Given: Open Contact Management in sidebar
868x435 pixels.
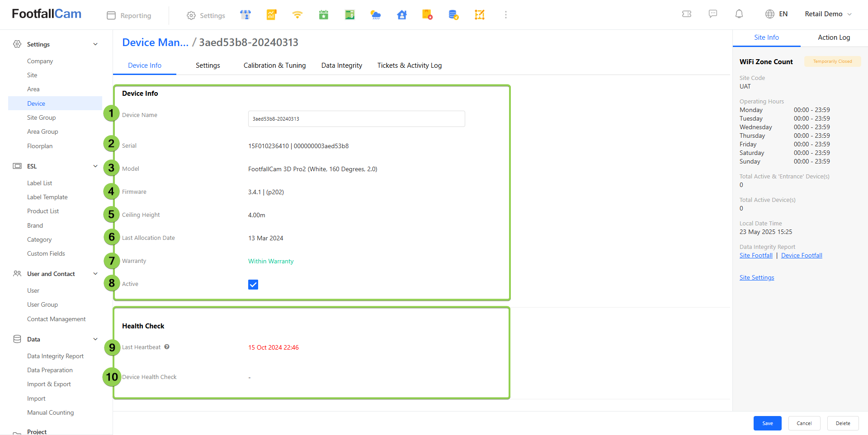Looking at the screenshot, I should point(57,319).
